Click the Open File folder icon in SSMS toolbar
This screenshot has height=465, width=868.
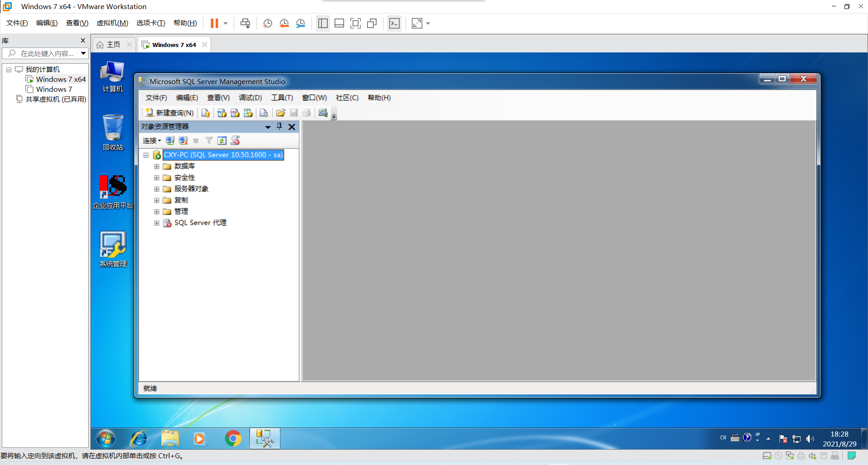[x=280, y=113]
